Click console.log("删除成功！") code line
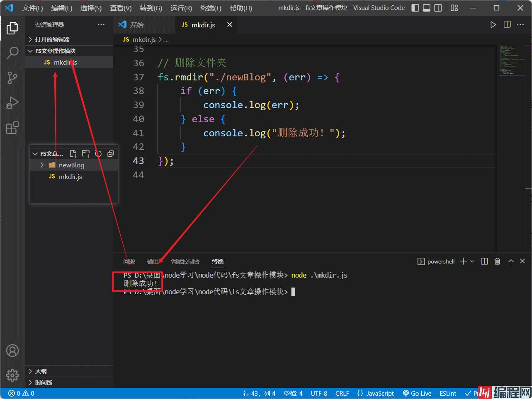This screenshot has height=399, width=532. (x=274, y=133)
